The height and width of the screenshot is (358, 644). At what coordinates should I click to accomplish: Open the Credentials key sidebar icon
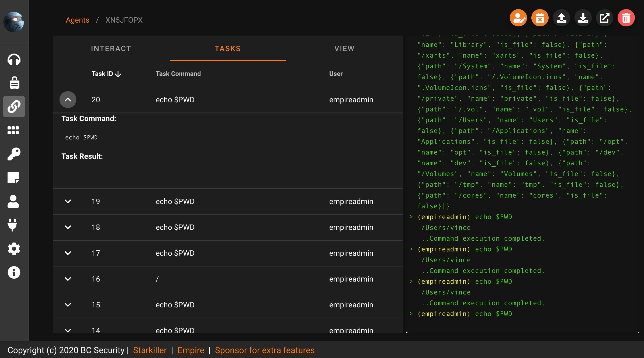[14, 154]
